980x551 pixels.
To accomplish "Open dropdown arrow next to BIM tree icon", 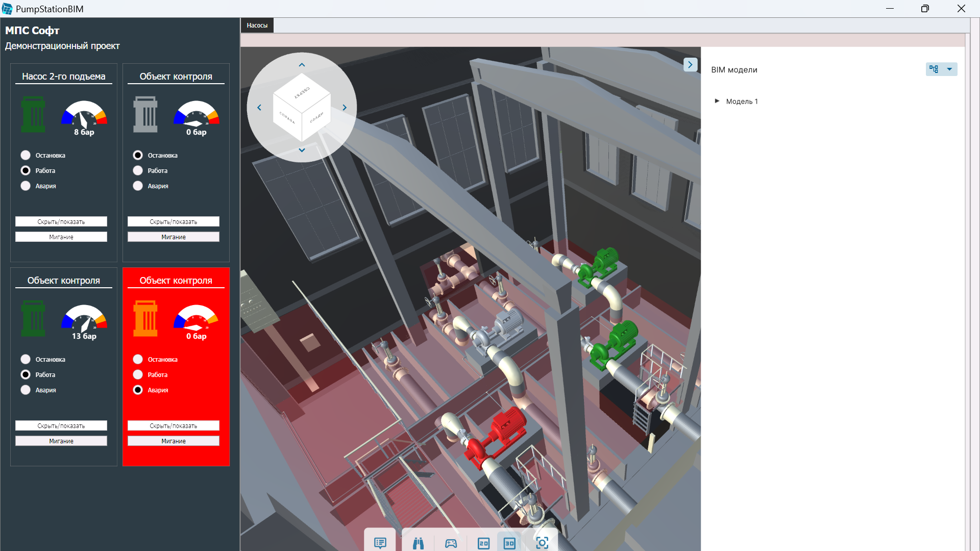I will tap(949, 69).
